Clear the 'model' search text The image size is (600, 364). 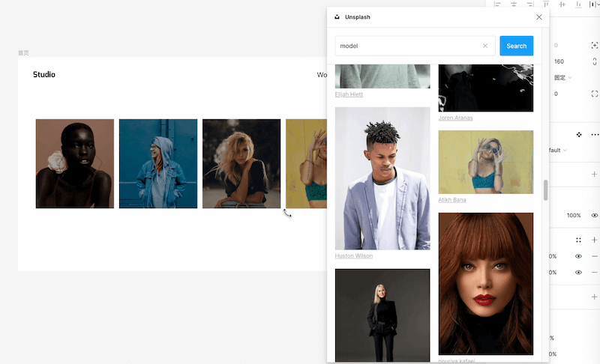[484, 46]
